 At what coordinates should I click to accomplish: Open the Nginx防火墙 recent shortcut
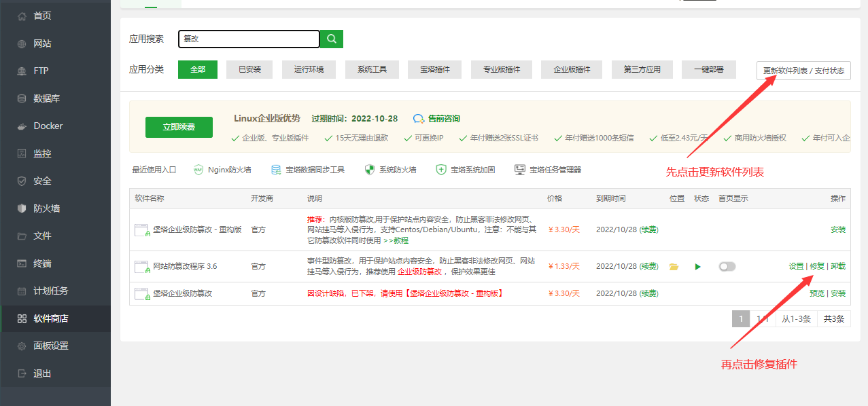(222, 170)
